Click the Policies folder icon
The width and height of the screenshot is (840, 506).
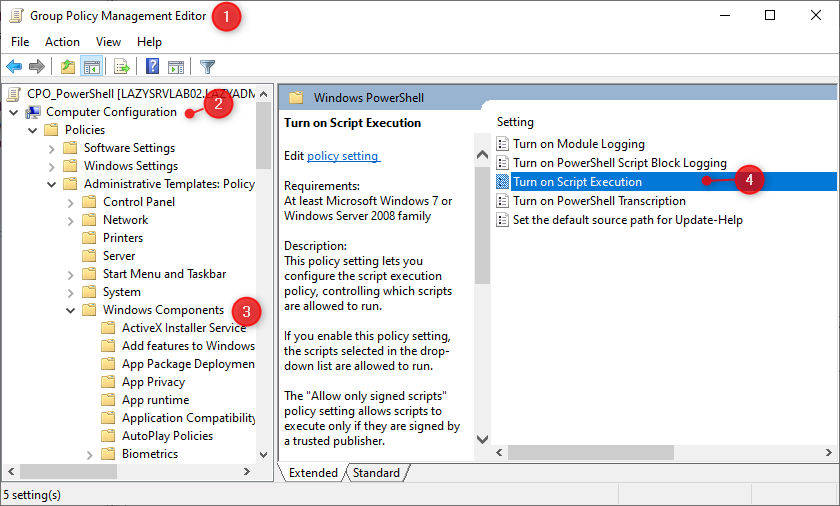click(51, 130)
